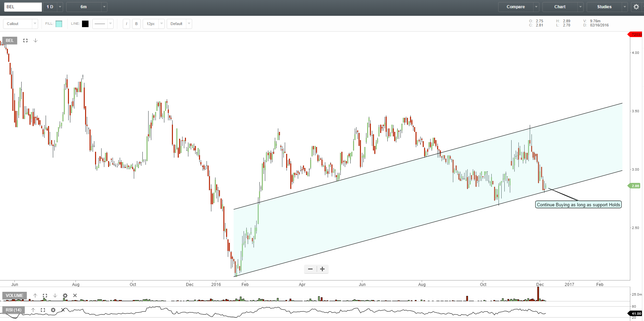Expand the BEL chart to full screen
The height and width of the screenshot is (321, 644).
click(25, 40)
